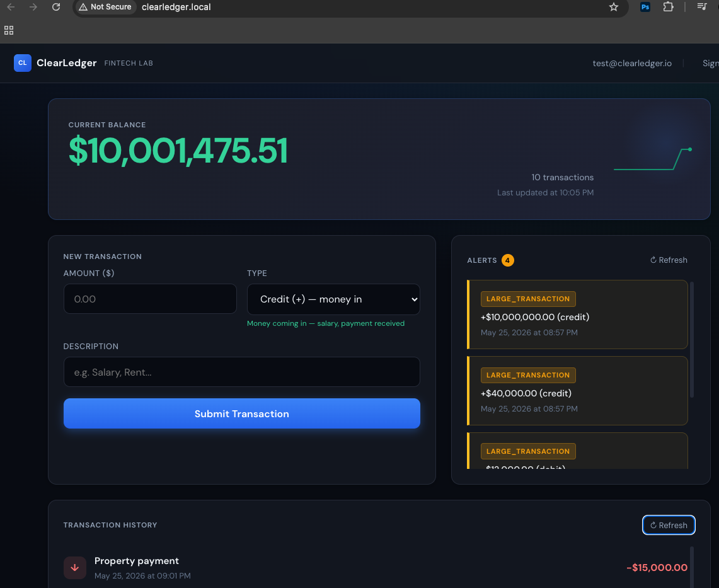This screenshot has width=719, height=588.
Task: Refresh the Transaction History list
Action: (669, 525)
